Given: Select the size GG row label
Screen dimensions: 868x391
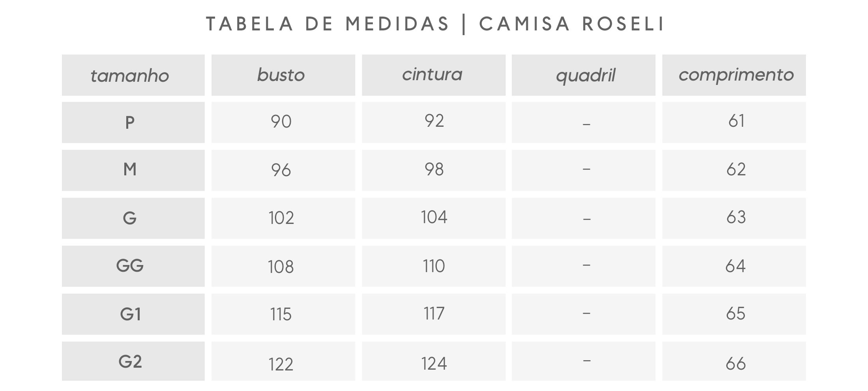Looking at the screenshot, I should click(x=130, y=266).
